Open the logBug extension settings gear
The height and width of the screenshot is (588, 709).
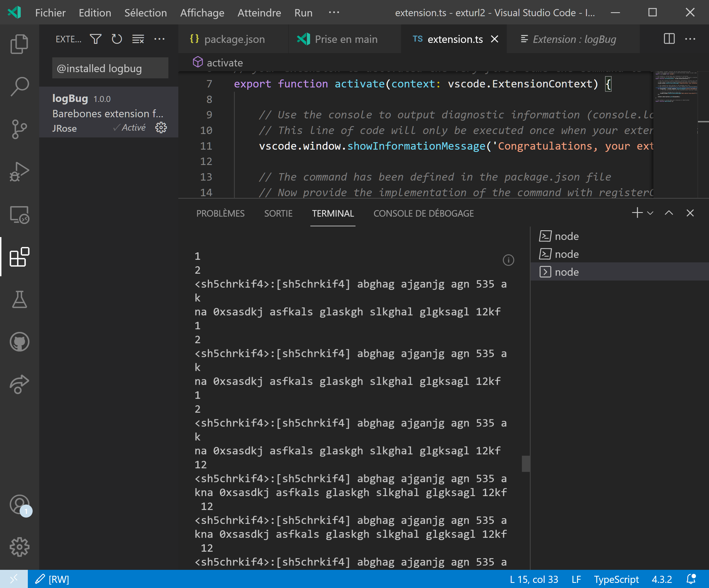161,127
